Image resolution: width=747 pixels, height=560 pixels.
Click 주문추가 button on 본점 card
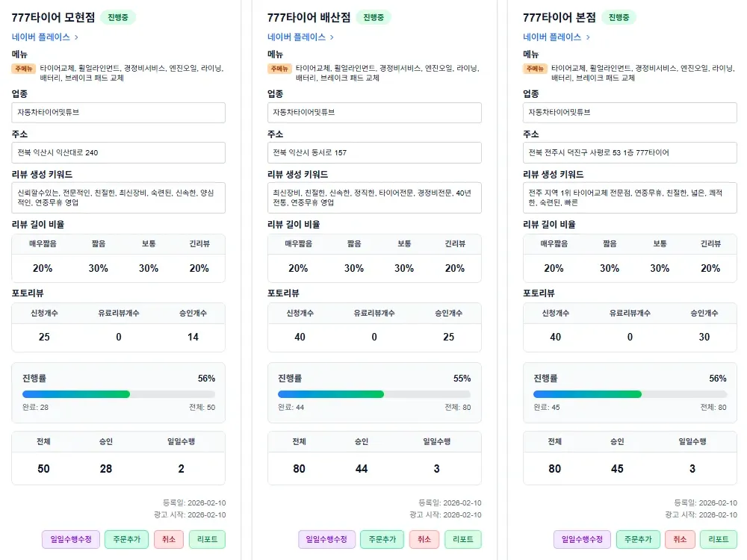pos(638,538)
